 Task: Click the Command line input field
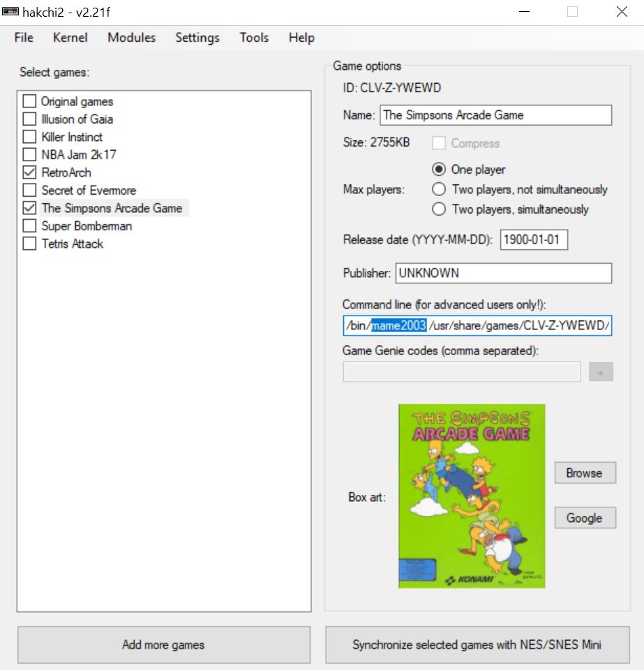coord(477,326)
